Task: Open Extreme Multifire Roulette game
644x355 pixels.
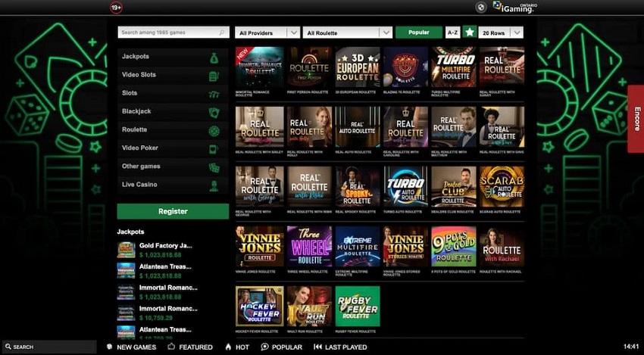Action: click(x=358, y=246)
